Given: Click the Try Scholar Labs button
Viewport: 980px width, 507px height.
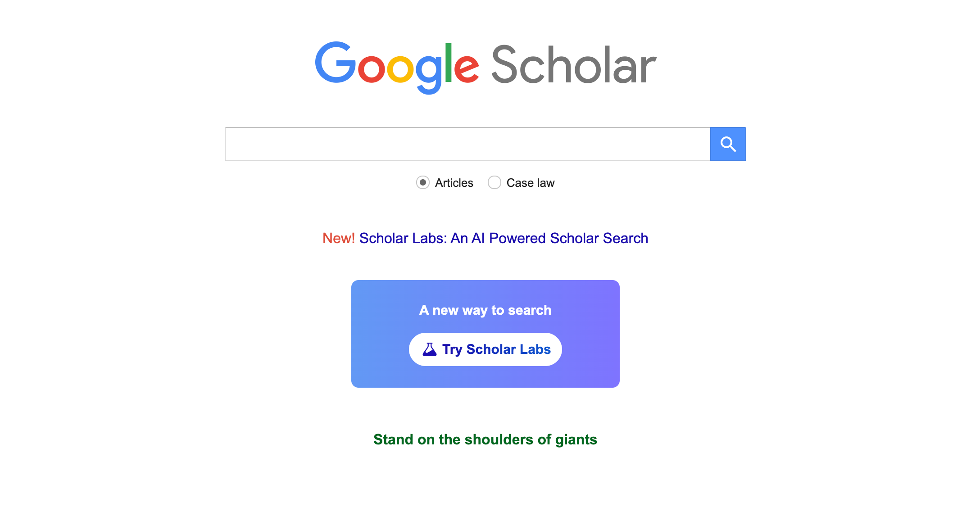Looking at the screenshot, I should pos(485,349).
